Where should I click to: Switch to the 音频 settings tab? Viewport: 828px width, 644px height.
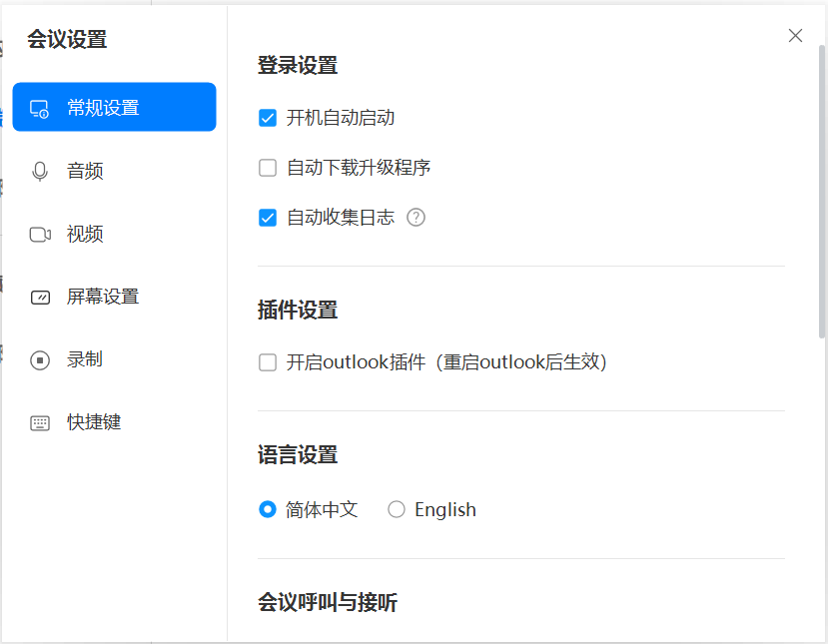(85, 170)
